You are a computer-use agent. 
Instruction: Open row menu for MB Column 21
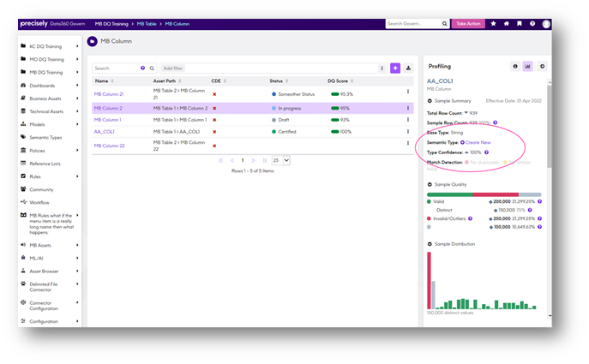tap(408, 92)
